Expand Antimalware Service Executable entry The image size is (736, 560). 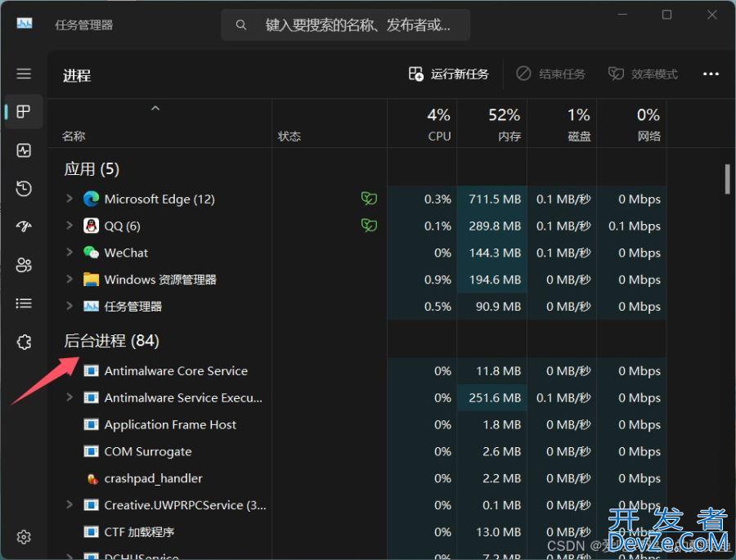click(70, 397)
